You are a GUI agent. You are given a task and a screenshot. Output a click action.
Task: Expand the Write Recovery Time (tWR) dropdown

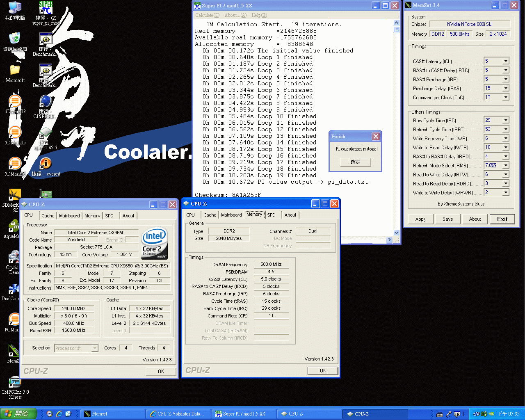click(x=506, y=138)
